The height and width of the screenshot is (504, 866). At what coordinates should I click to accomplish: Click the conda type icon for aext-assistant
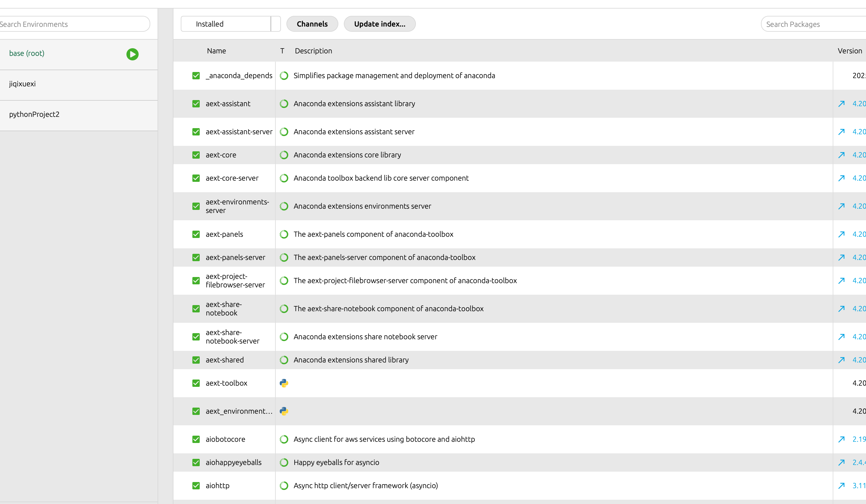coord(284,104)
